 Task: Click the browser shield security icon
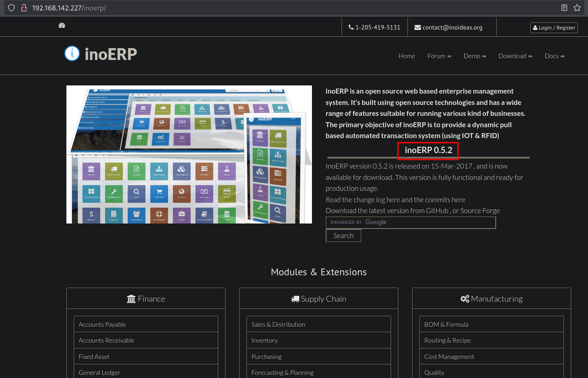[12, 8]
